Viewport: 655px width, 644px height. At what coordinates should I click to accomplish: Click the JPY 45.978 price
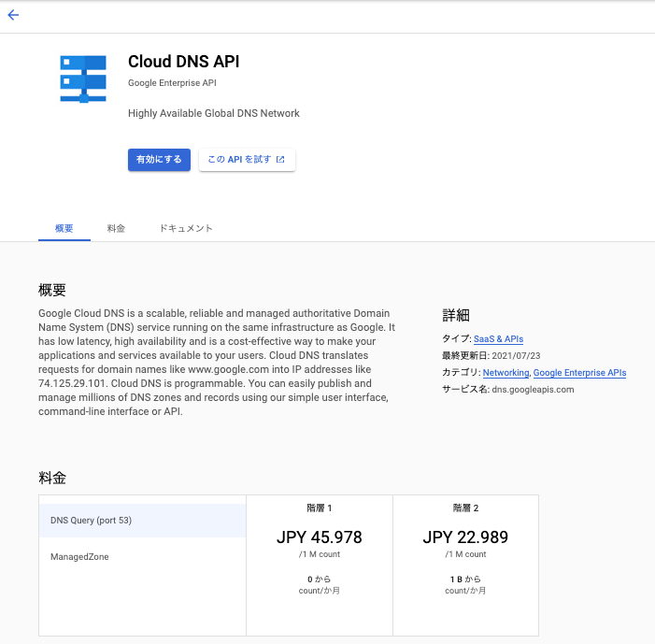click(x=320, y=537)
